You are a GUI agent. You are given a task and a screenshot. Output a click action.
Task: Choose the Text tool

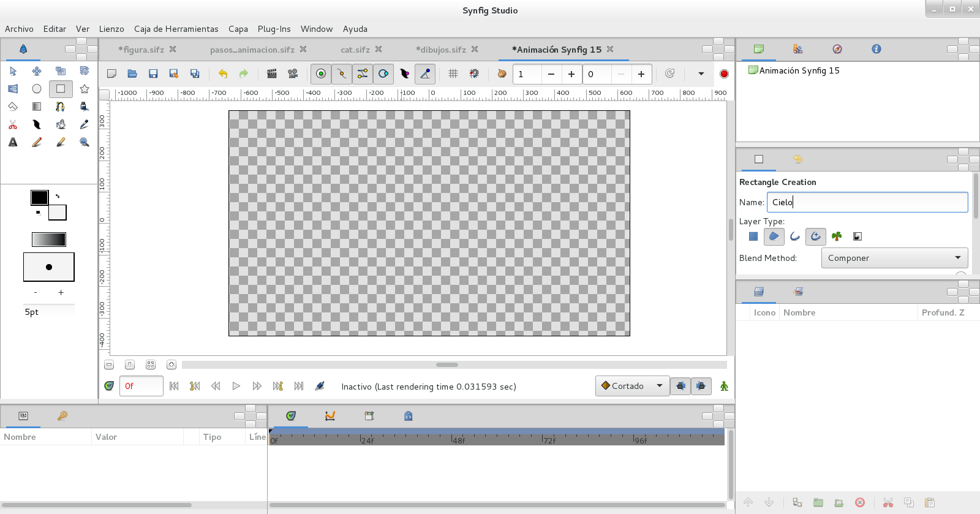13,142
